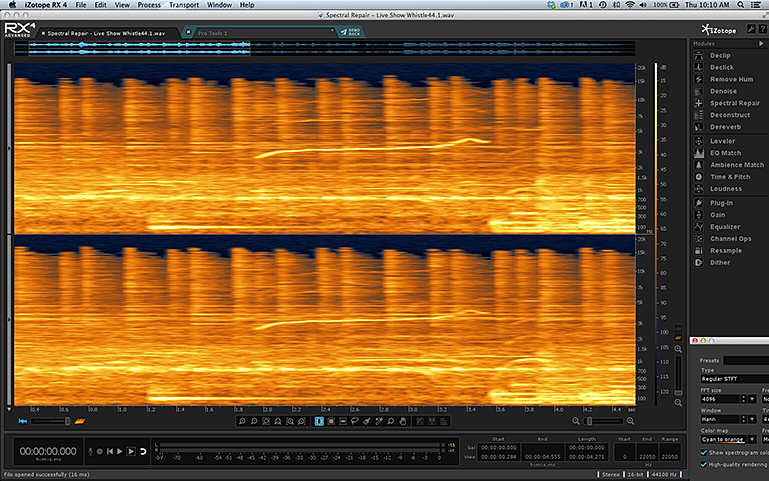Open the Color map dropdown arrow
Screen dimensions: 769x481
coord(752,439)
